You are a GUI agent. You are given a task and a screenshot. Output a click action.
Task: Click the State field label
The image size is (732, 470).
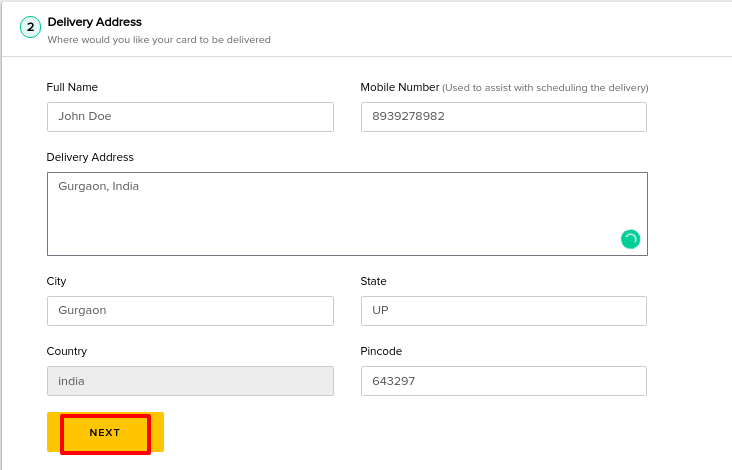[x=373, y=281]
